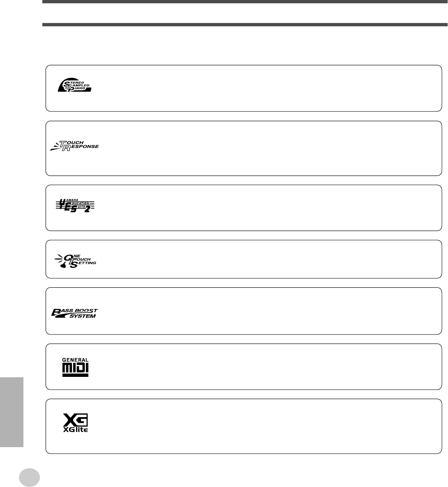The height and width of the screenshot is (487, 448).
Task: Click blank area right of Bass Boost System logo
Action: point(263,311)
